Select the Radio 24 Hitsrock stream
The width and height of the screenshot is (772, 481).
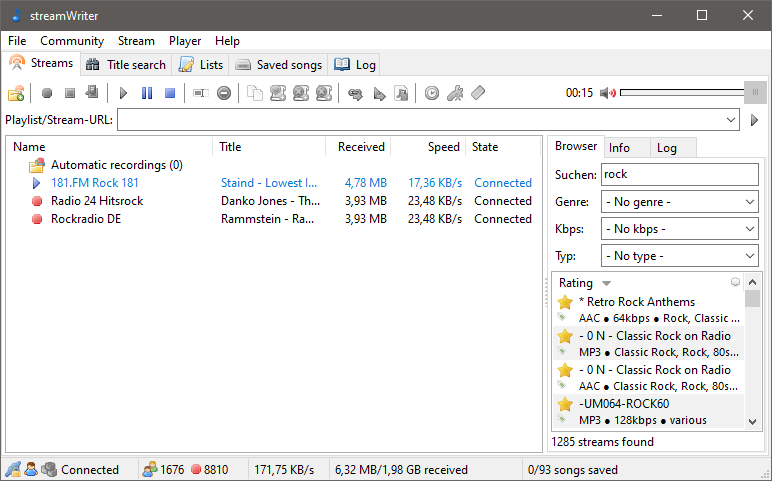[97, 201]
